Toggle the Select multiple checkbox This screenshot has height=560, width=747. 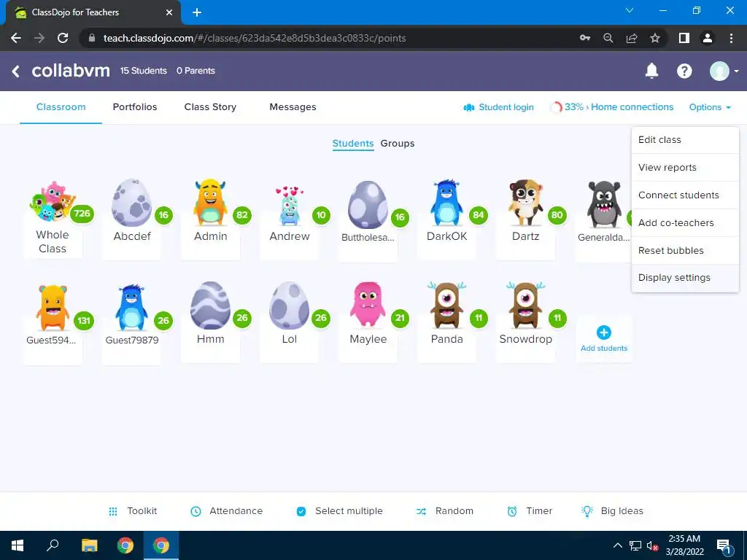click(x=301, y=511)
